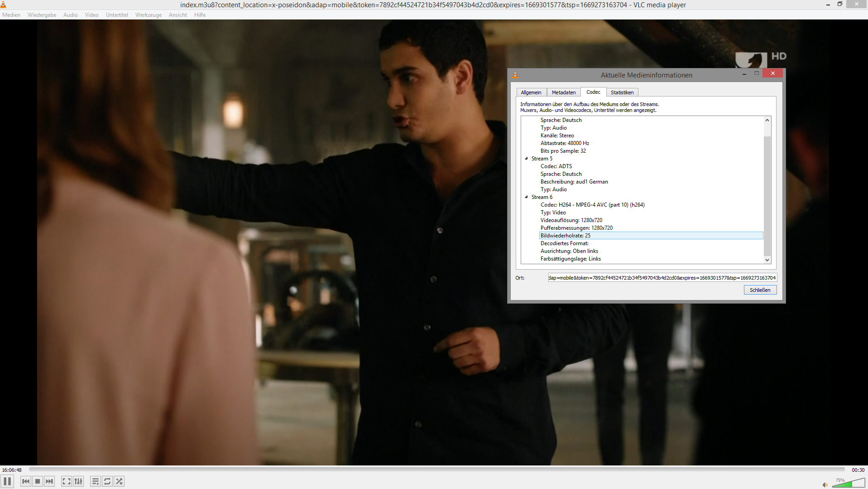868x489 pixels.
Task: Select the Beschreibung: aud1 German row
Action: (574, 182)
